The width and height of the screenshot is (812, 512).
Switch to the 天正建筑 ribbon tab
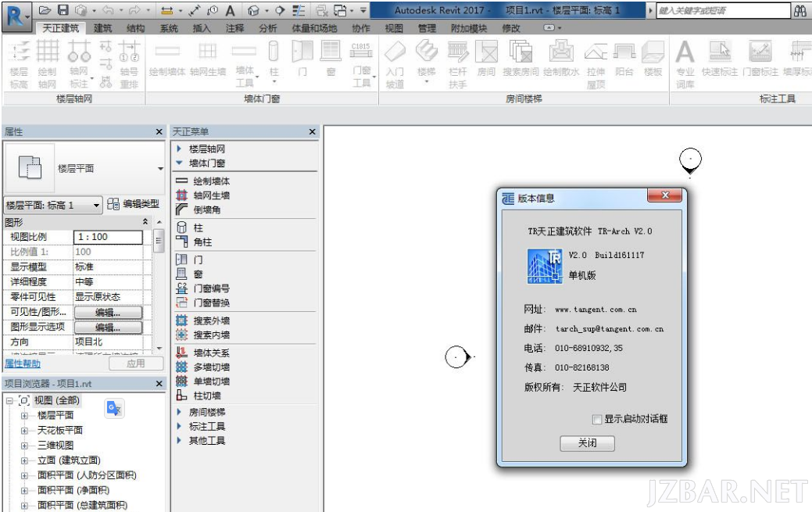[61, 28]
